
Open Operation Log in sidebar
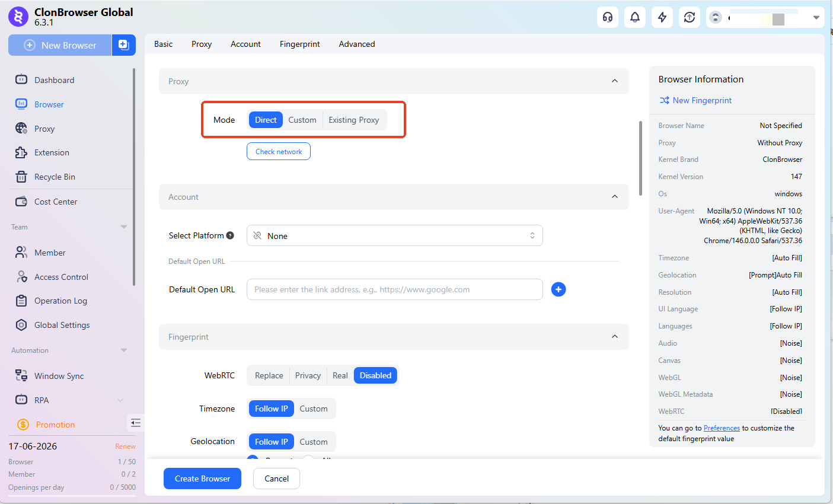coord(60,301)
